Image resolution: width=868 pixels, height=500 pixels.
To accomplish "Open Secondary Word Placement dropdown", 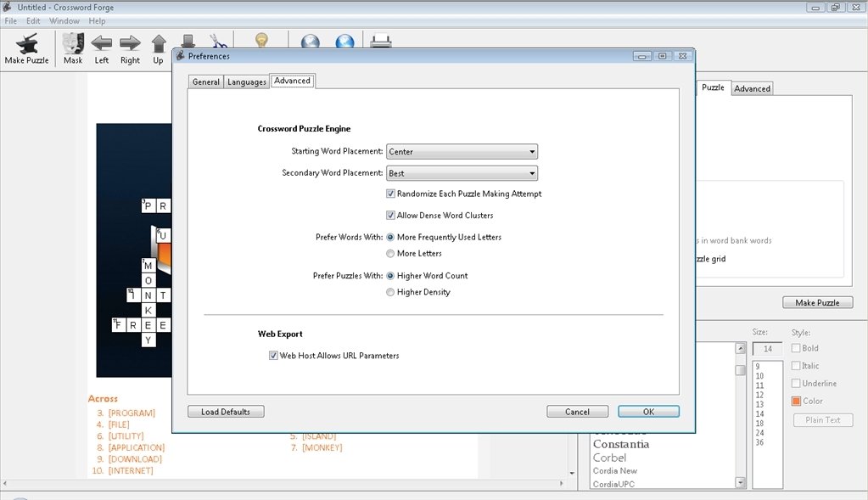I will pos(462,173).
